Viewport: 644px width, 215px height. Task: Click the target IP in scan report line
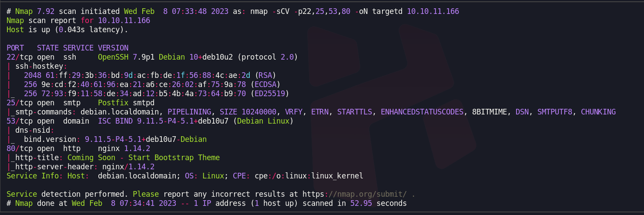point(124,20)
